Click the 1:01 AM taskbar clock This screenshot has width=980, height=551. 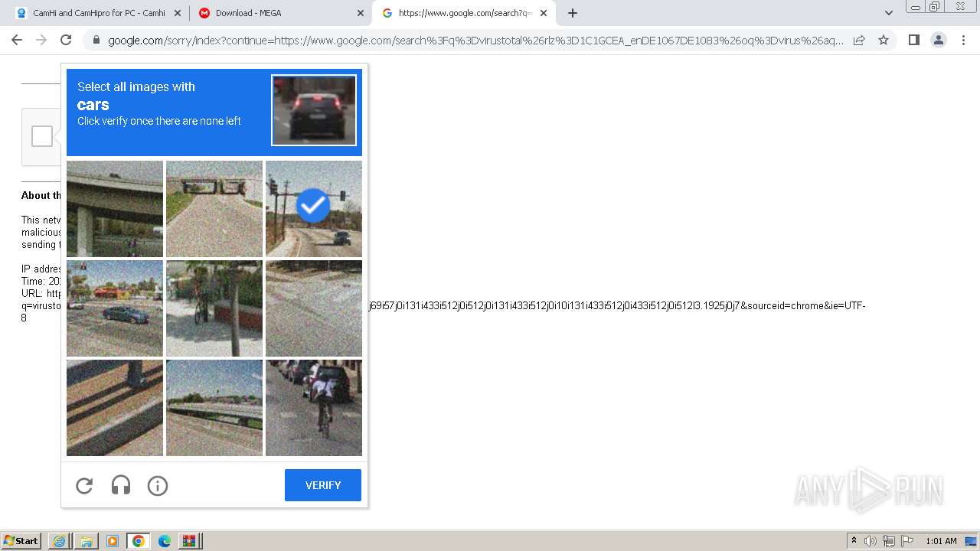[941, 541]
